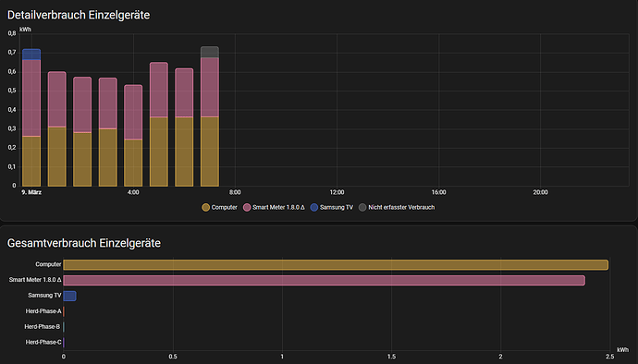Viewport: 638px width, 364px height.
Task: Click the 12:00 time axis label
Action: point(337,192)
